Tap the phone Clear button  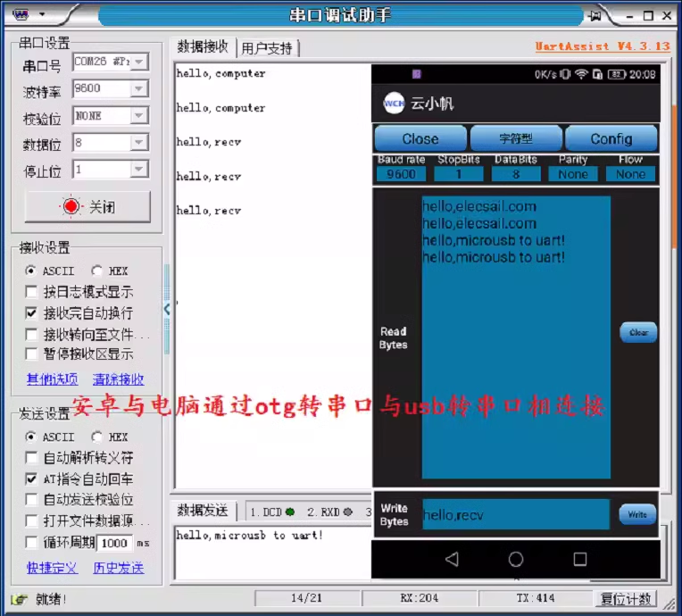(638, 332)
